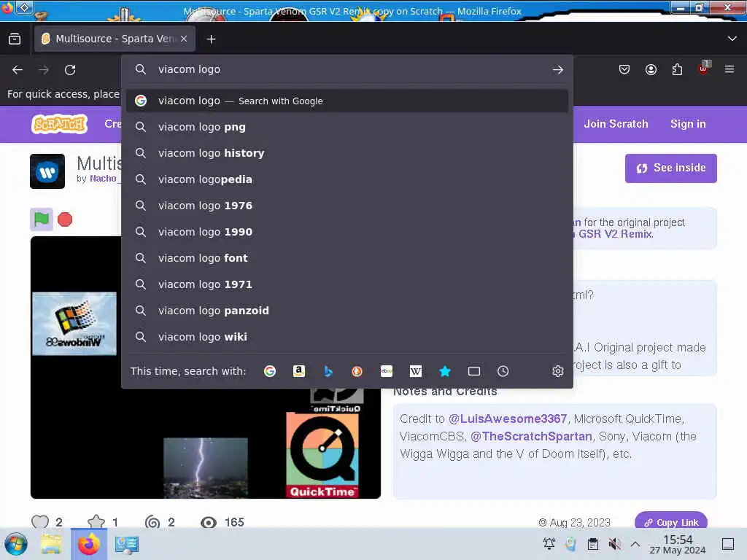Favorite the project with star icon
This screenshot has width=747, height=560.
[x=96, y=522]
